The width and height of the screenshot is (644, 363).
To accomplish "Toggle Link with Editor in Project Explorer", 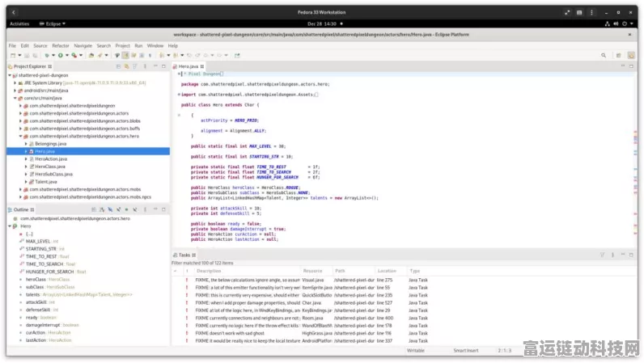I will [x=126, y=66].
